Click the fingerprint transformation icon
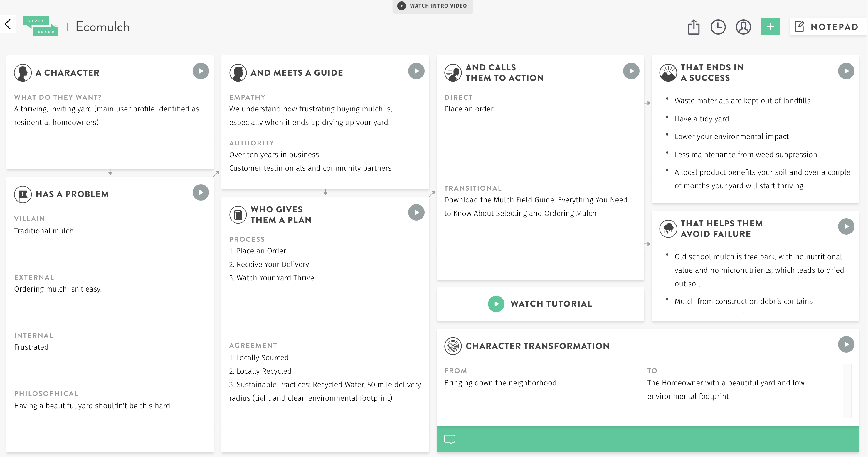Image resolution: width=868 pixels, height=457 pixels. pos(453,346)
